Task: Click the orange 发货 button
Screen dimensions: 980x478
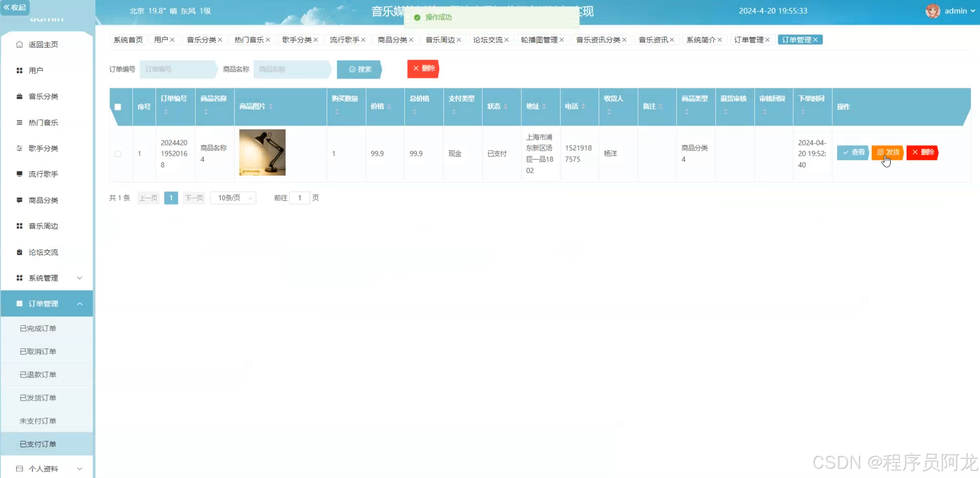Action: coord(888,152)
